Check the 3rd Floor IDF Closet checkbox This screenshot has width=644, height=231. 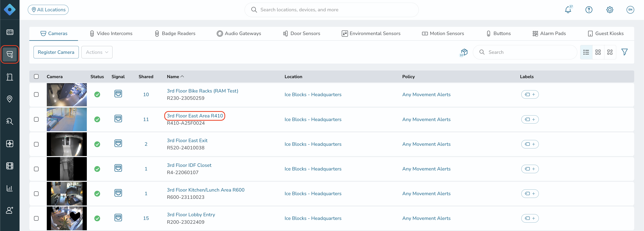click(x=36, y=169)
